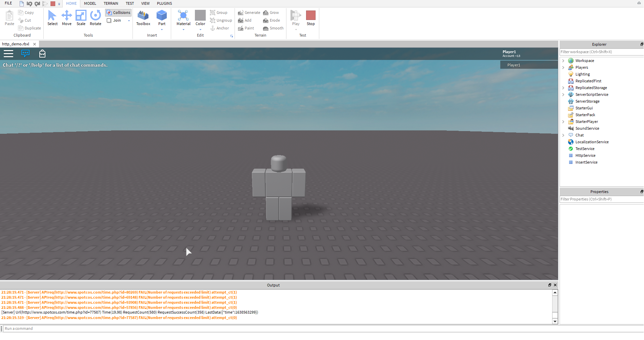Expand the Workspace tree node

click(563, 61)
